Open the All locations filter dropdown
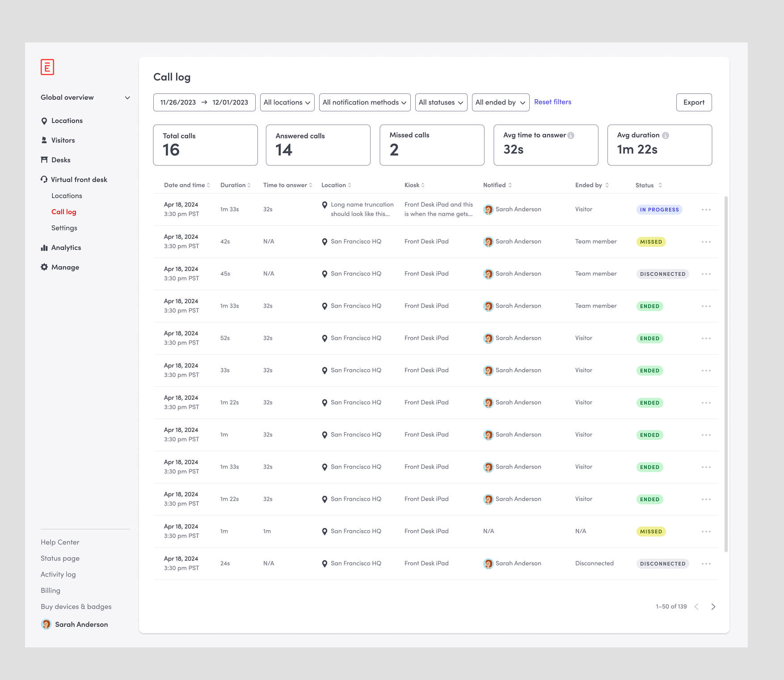Screen dimensions: 784x680 [x=287, y=102]
